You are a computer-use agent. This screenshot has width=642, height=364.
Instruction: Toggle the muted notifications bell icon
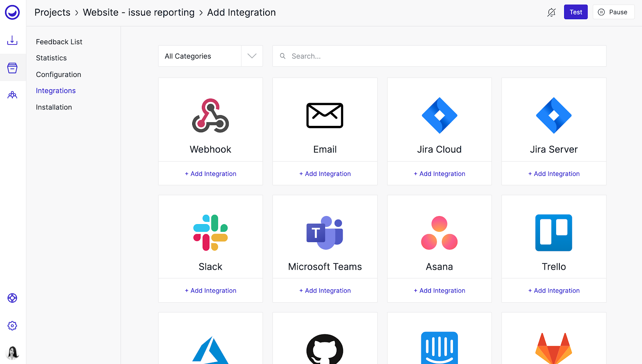click(551, 12)
